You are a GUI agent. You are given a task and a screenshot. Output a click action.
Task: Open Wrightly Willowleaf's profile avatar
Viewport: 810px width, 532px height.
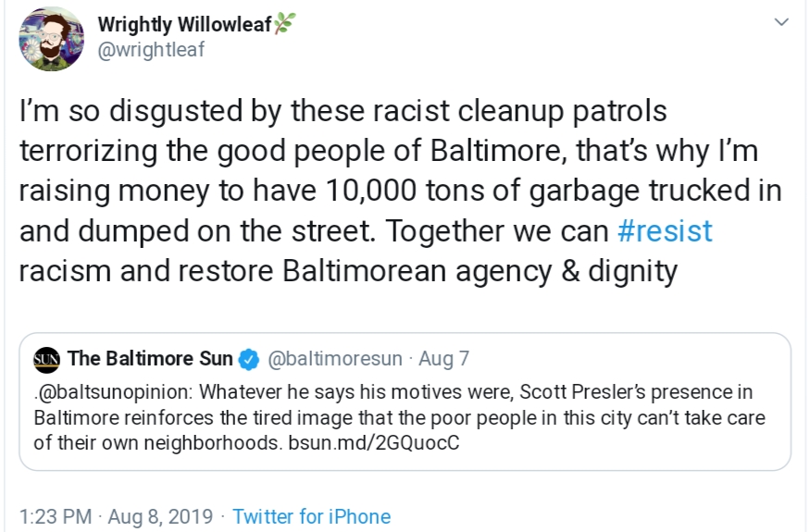[51, 38]
